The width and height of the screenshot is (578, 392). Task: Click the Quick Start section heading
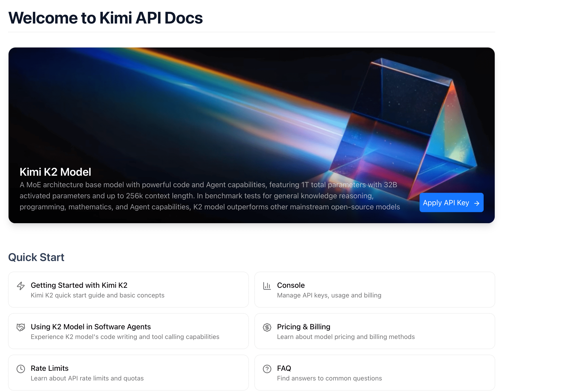point(36,257)
